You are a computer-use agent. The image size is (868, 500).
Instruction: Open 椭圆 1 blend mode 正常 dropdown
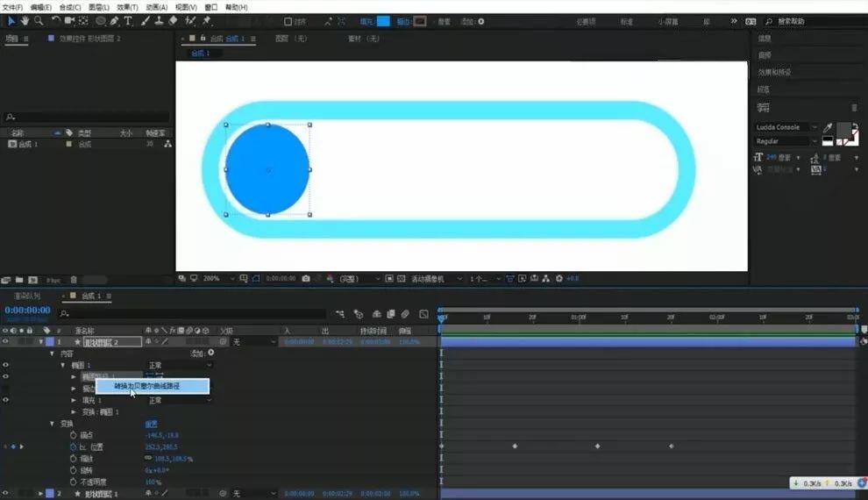(x=180, y=366)
